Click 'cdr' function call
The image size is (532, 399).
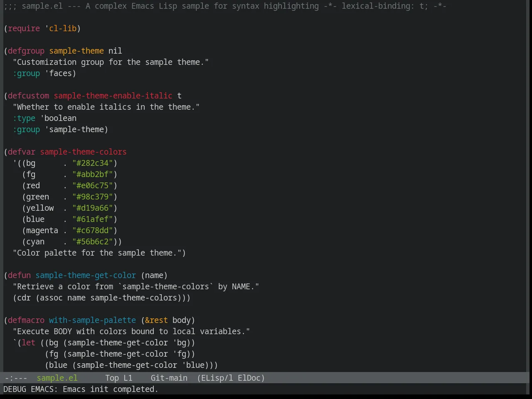pyautogui.click(x=24, y=298)
